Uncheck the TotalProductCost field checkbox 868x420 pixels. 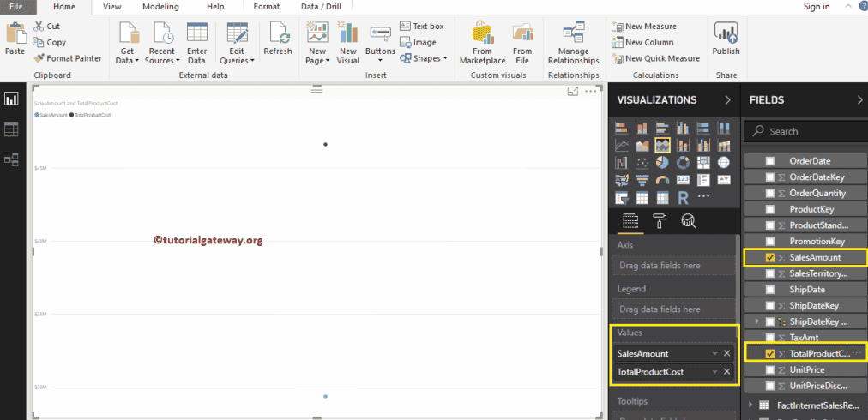(769, 354)
